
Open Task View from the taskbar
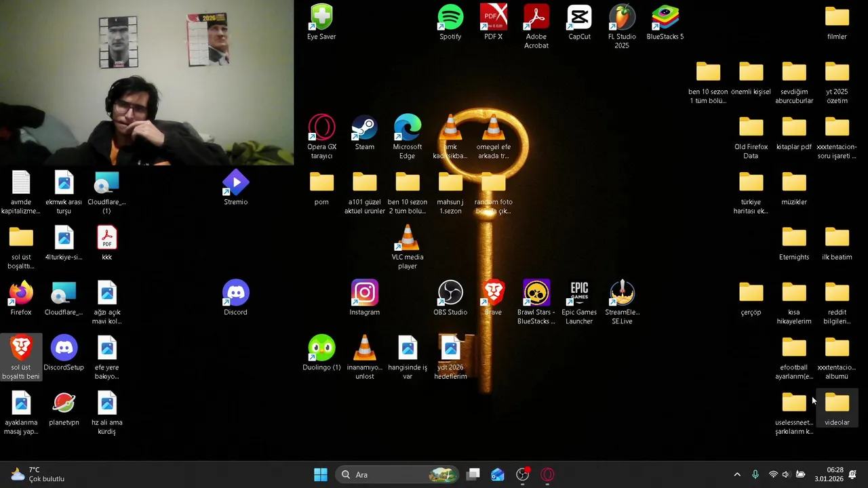click(473, 474)
